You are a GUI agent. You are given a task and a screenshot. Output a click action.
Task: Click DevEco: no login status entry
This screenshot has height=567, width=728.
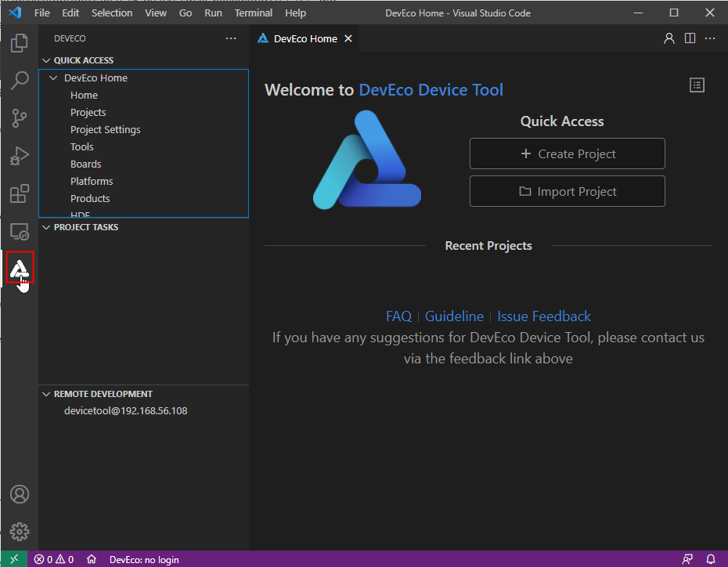(144, 560)
